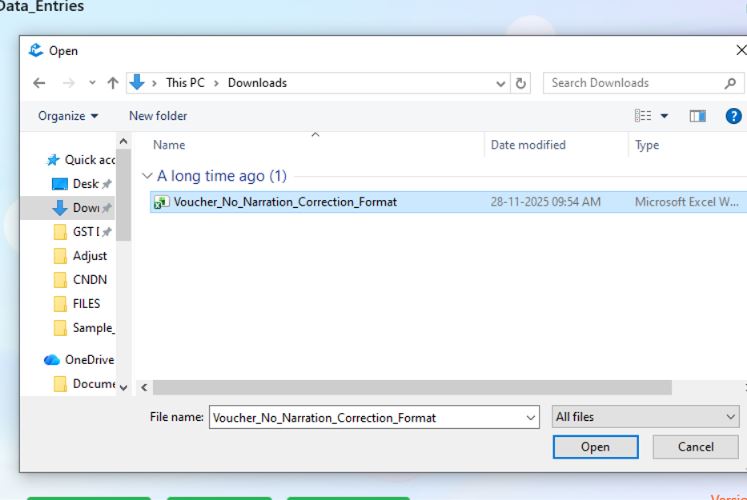Toggle the preview pane
This screenshot has width=747, height=500.
coord(697,116)
